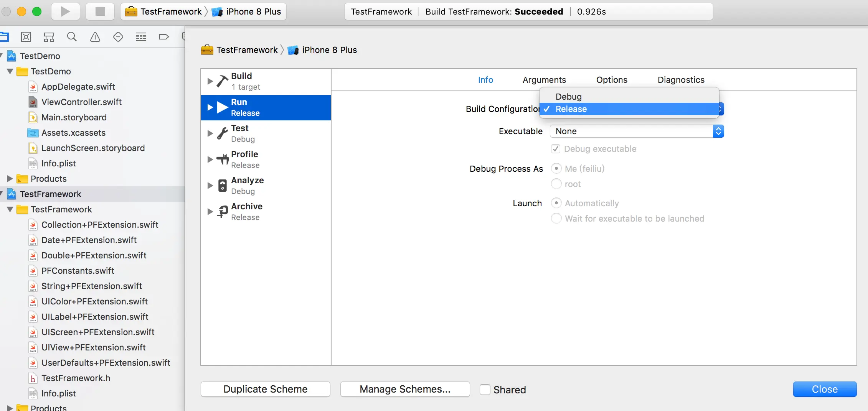Expand the Analyze action disclosure triangle
This screenshot has height=411, width=868.
[210, 186]
